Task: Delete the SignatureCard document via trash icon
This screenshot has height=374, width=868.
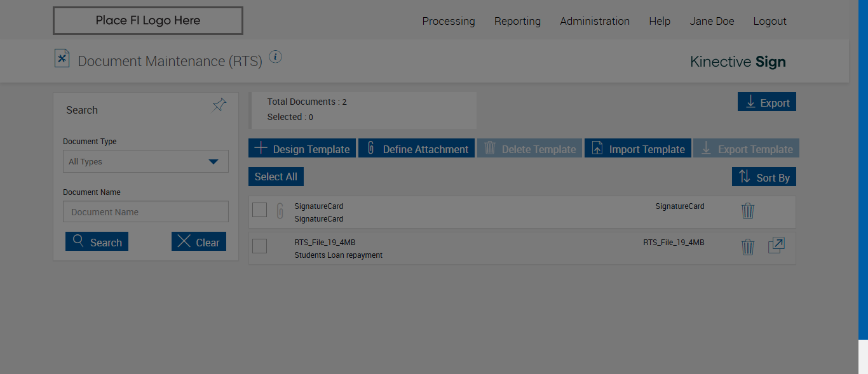Action: (748, 211)
